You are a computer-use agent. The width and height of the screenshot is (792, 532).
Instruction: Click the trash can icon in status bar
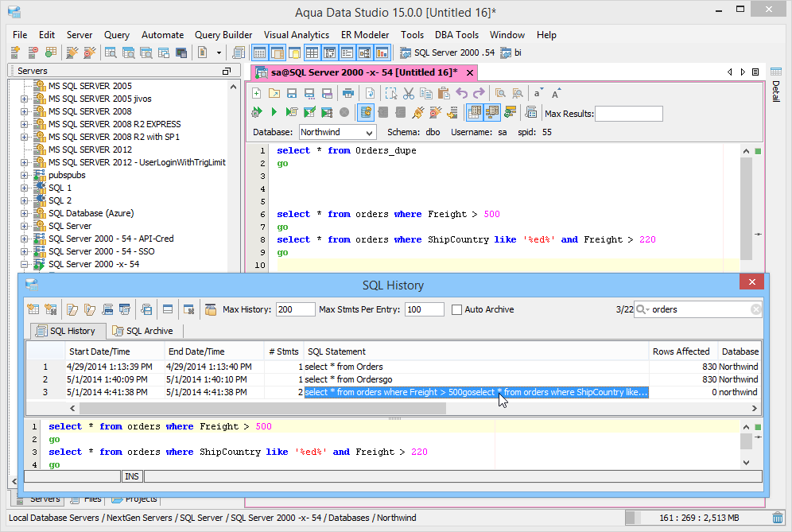pyautogui.click(x=778, y=518)
